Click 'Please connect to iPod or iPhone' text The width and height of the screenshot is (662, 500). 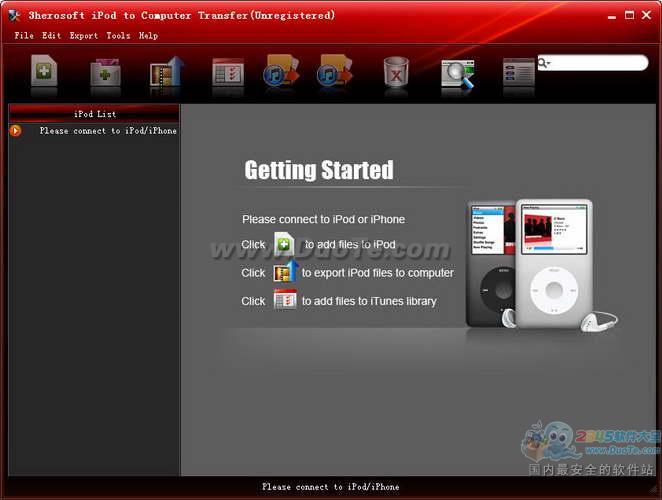point(323,219)
